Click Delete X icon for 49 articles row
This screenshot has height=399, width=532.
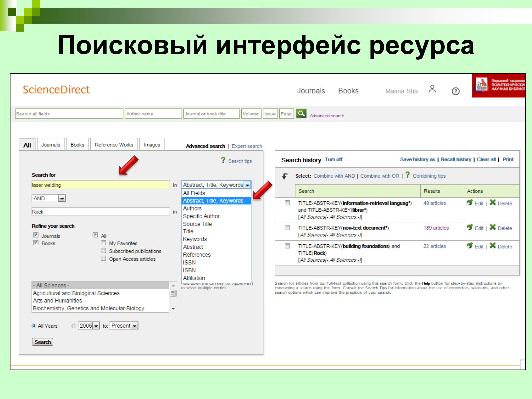point(493,202)
